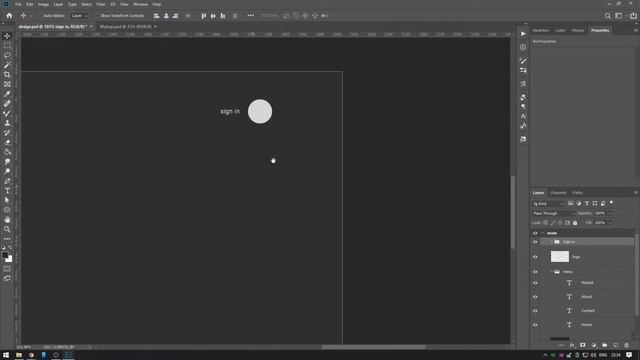The width and height of the screenshot is (640, 360).
Task: Select the Crop tool
Action: pyautogui.click(x=7, y=75)
